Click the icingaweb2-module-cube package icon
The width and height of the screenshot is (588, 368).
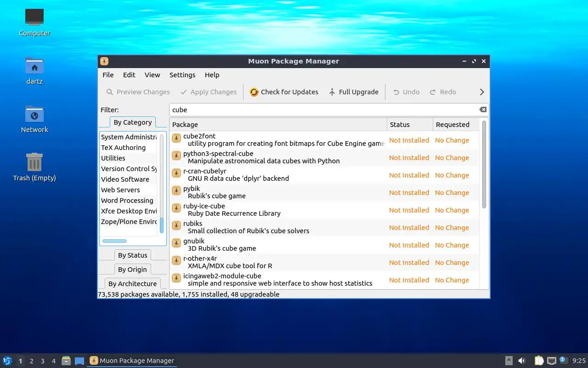pos(176,278)
